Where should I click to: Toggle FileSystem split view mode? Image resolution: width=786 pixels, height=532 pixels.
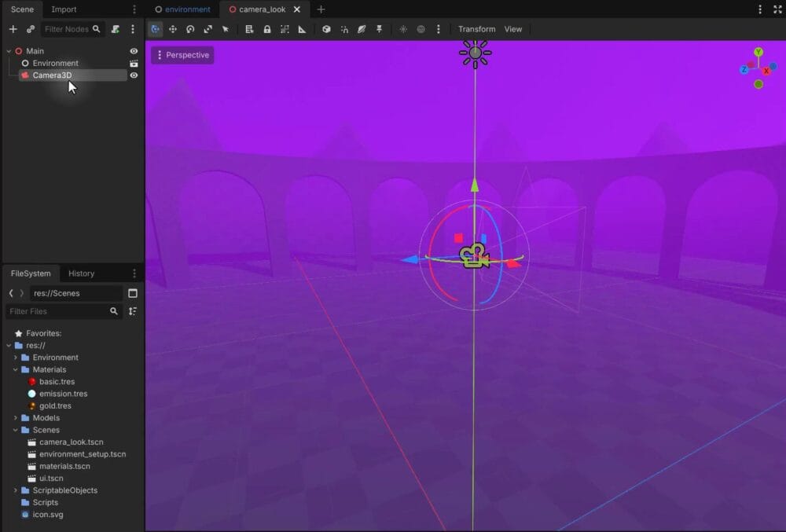133,293
